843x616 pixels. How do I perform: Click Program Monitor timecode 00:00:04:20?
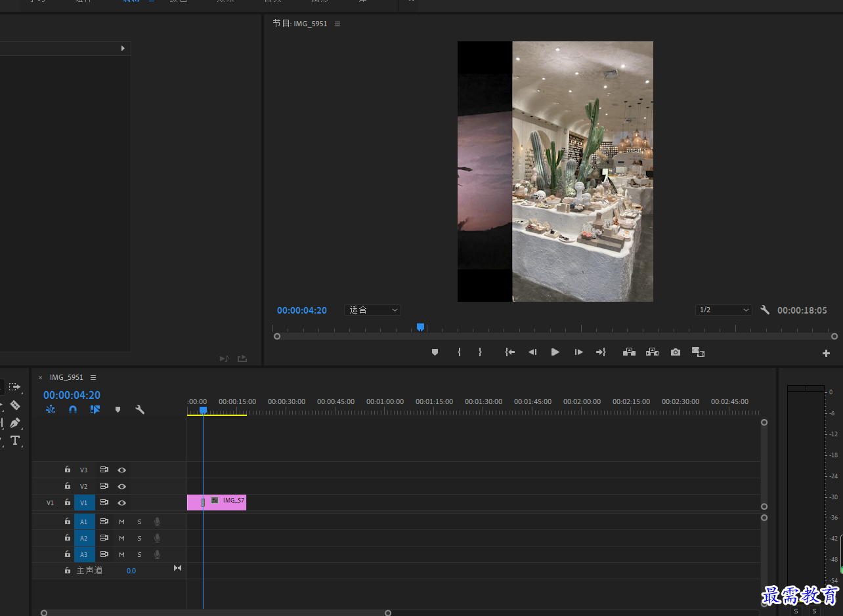tap(302, 310)
